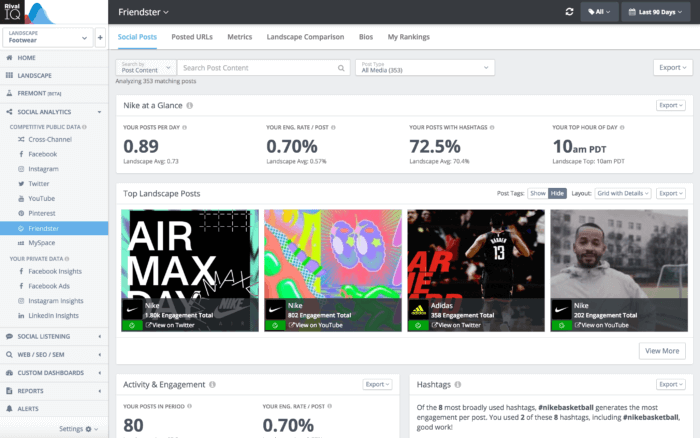Click the View More button
700x438 pixels.
(662, 351)
